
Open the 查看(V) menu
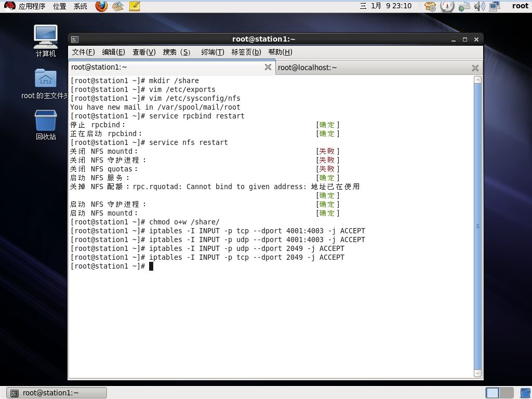144,52
